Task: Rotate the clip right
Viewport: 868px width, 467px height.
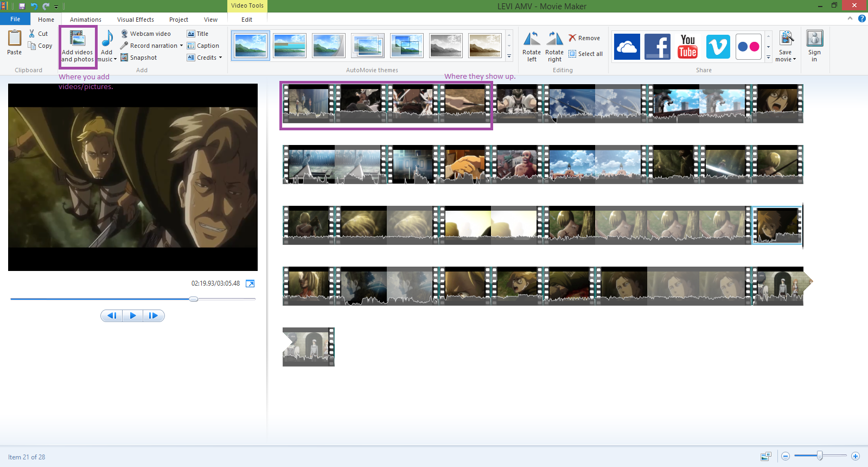Action: [554, 47]
